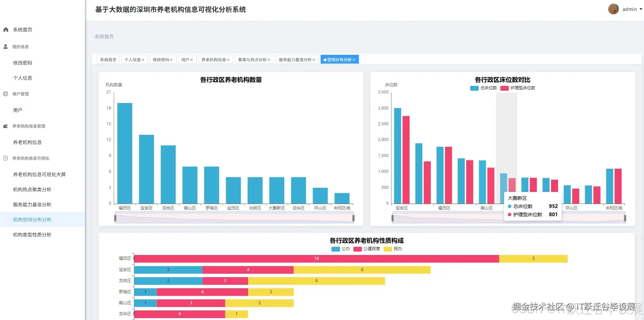
Task: Open 养老机构信息 sidebar item
Action: tap(27, 142)
